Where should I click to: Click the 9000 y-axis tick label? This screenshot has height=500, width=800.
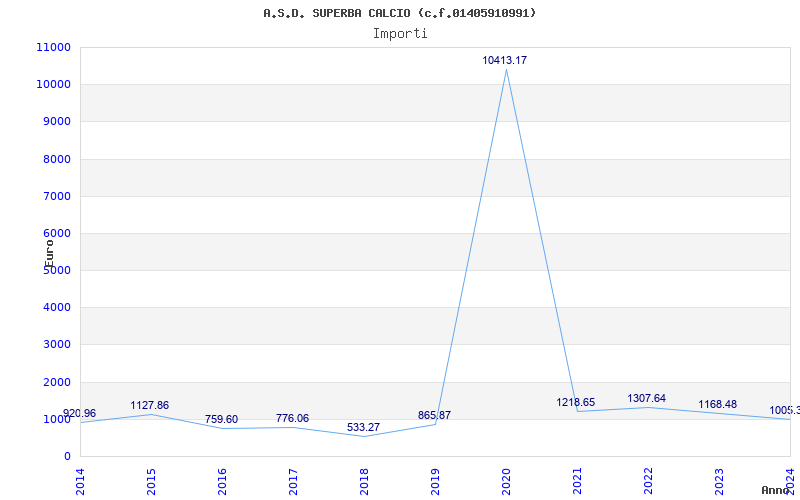56,122
